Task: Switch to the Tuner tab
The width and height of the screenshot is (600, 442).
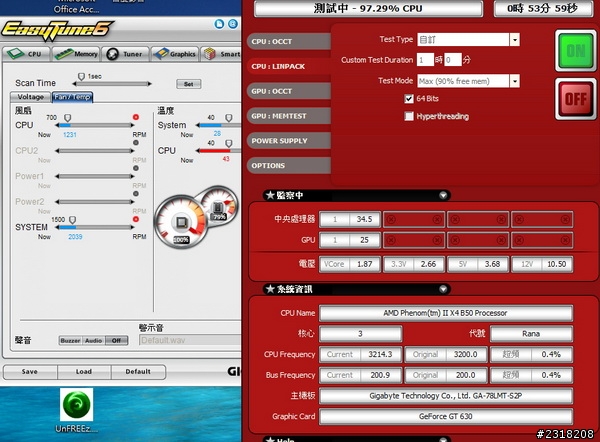Action: tap(125, 54)
